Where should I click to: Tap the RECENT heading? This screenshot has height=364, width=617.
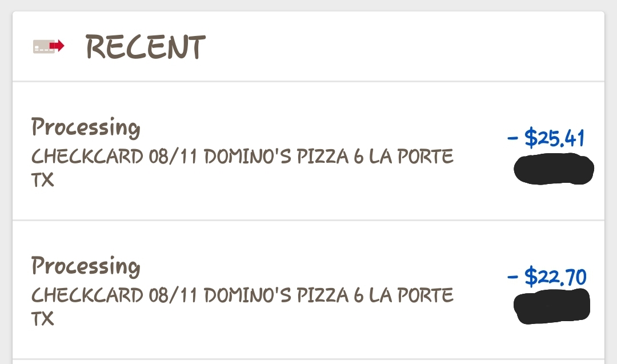click(x=145, y=47)
